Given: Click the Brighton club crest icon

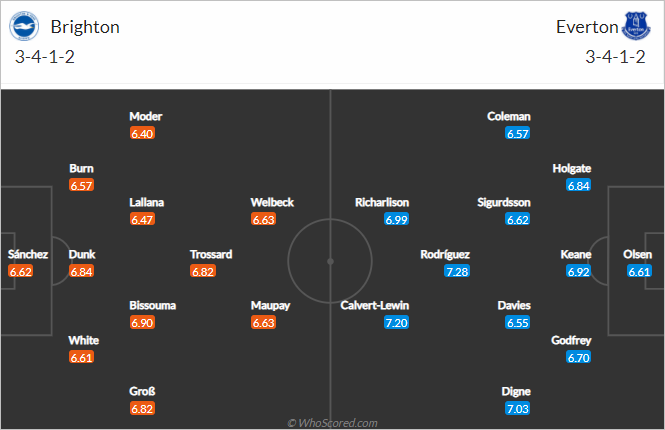Looking at the screenshot, I should tap(24, 26).
